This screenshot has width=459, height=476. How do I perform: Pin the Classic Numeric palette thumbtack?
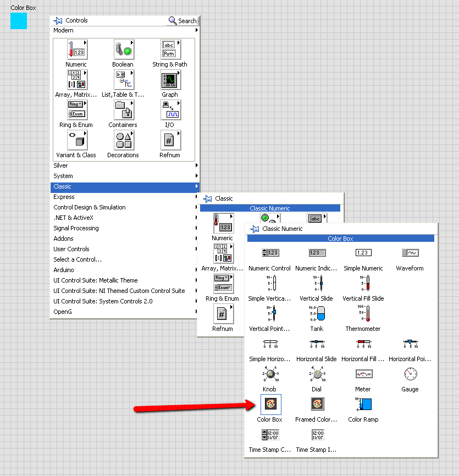[255, 229]
